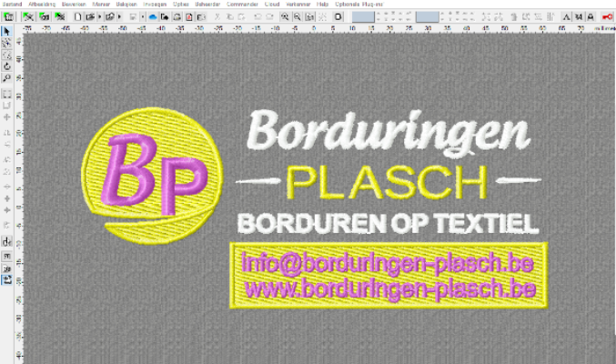Select the magnifier tool in left toolbar
Image resolution: width=616 pixels, height=364 pixels.
[x=6, y=78]
